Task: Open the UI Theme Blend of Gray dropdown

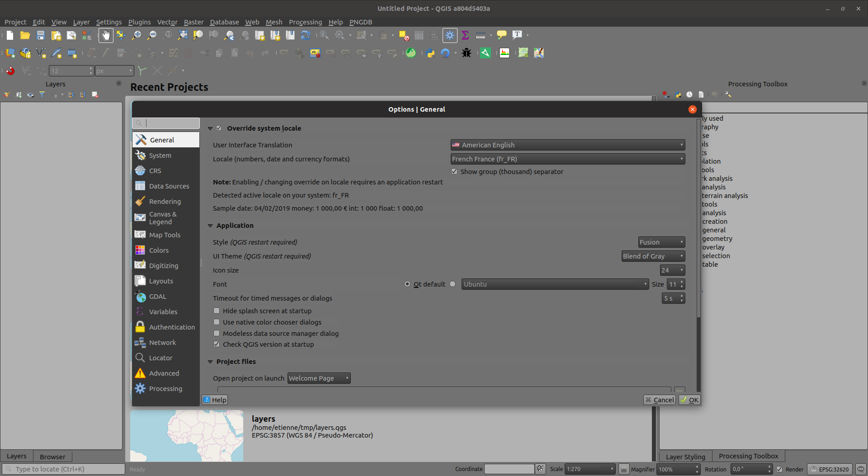Action: 653,256
